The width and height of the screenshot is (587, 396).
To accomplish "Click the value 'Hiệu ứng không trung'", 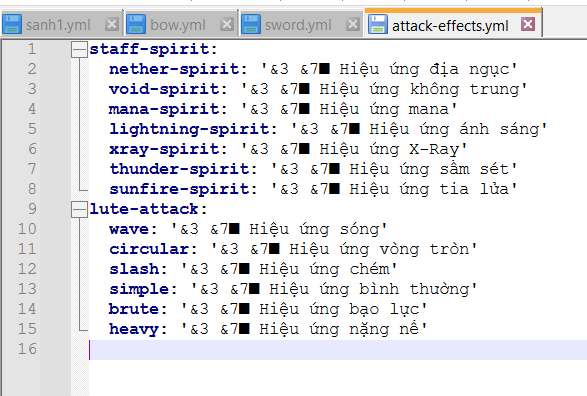I will click(x=419, y=90).
